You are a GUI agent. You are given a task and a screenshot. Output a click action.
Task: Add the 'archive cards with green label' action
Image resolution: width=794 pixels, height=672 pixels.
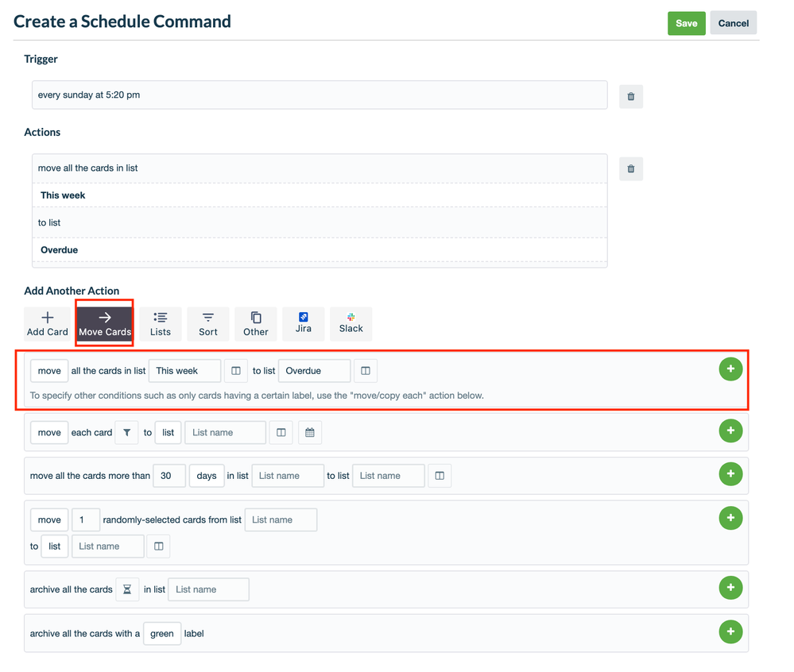pyautogui.click(x=730, y=631)
